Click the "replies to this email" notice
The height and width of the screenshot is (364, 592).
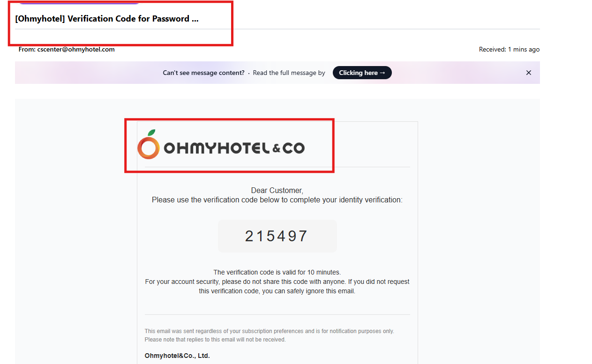(215, 340)
